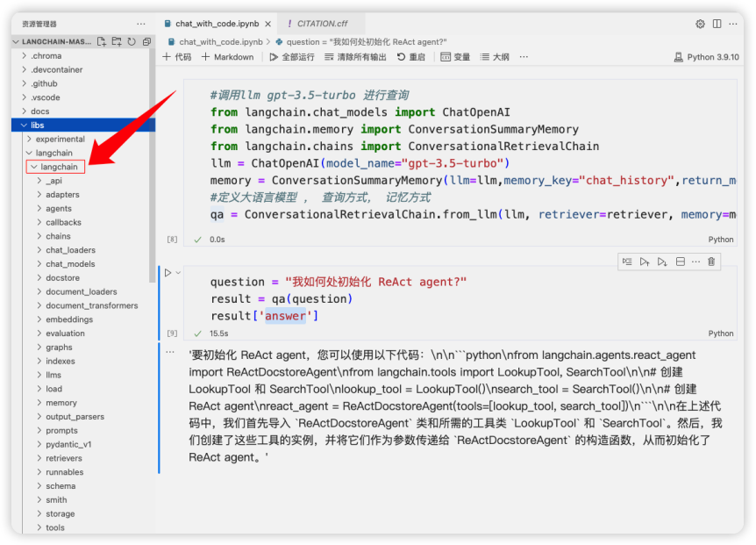Collapse the libs folder
Image resolution: width=756 pixels, height=545 pixels.
(83, 125)
